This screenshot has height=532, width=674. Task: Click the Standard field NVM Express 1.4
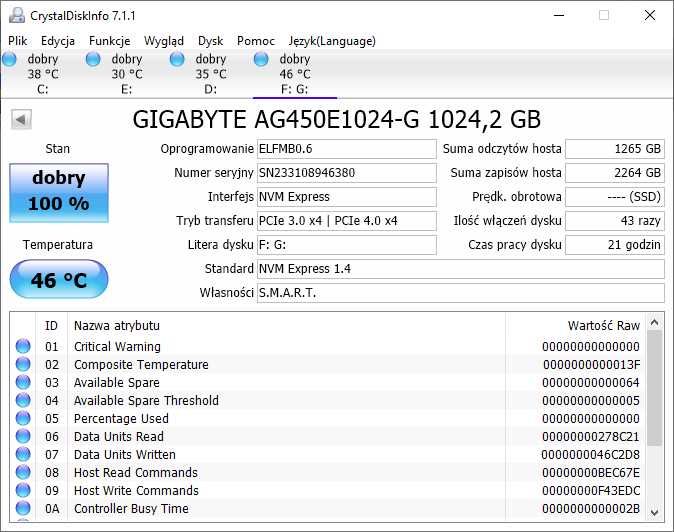coord(461,269)
